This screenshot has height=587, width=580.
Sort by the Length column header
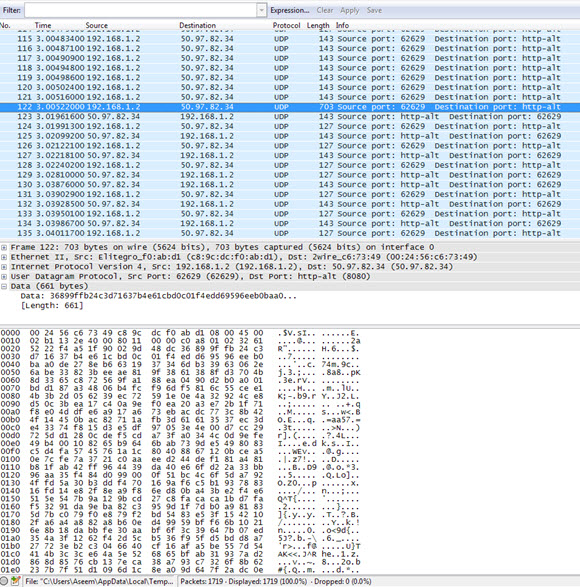318,25
